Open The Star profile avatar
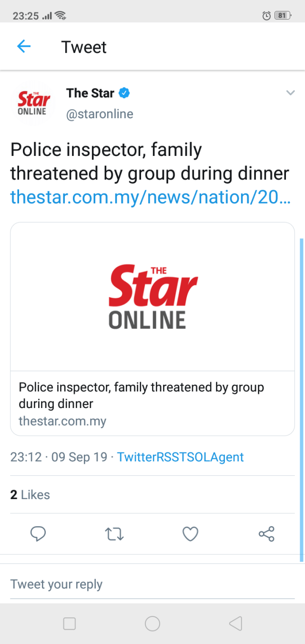 (32, 102)
